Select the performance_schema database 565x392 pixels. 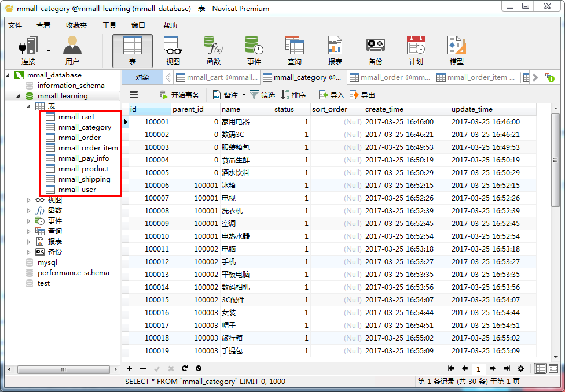coord(73,273)
